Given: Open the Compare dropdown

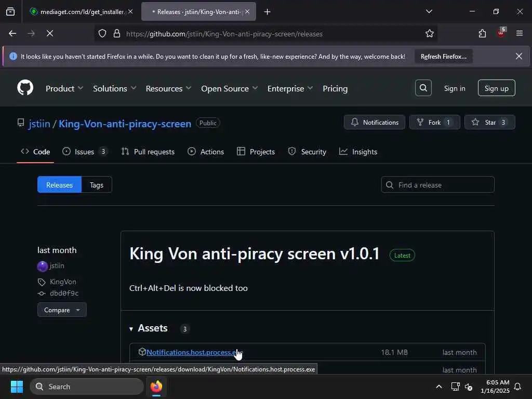Looking at the screenshot, I should [62, 310].
